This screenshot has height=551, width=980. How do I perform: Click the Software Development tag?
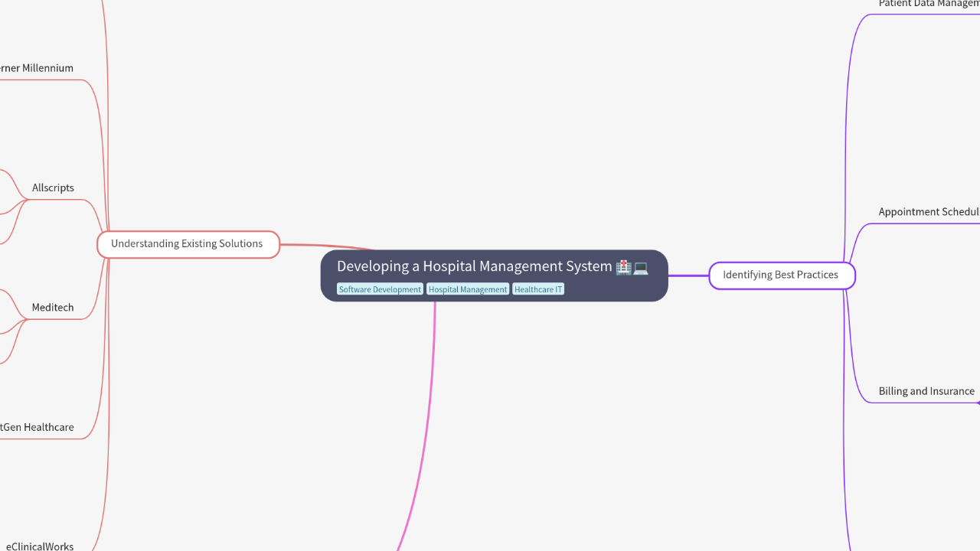tap(380, 289)
